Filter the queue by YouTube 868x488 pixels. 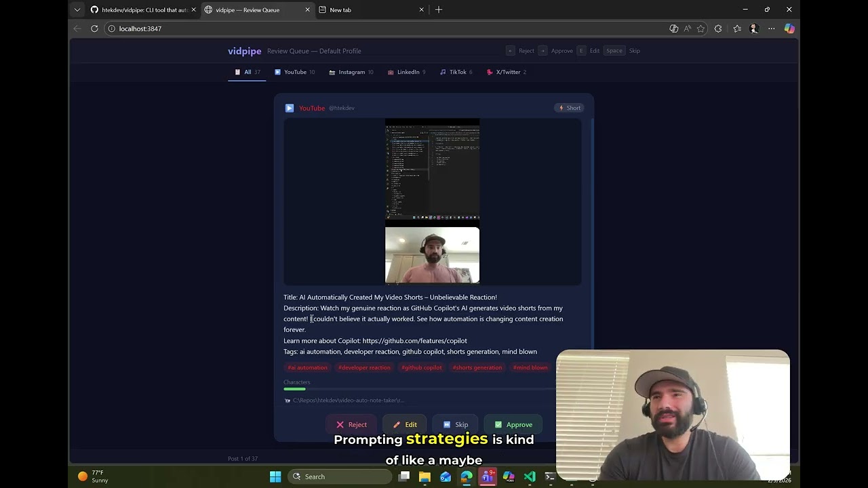(295, 72)
